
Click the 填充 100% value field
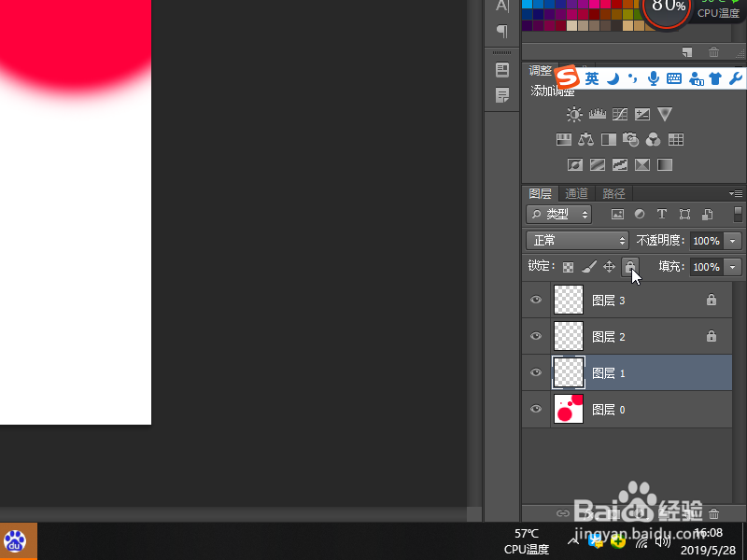[x=707, y=267]
